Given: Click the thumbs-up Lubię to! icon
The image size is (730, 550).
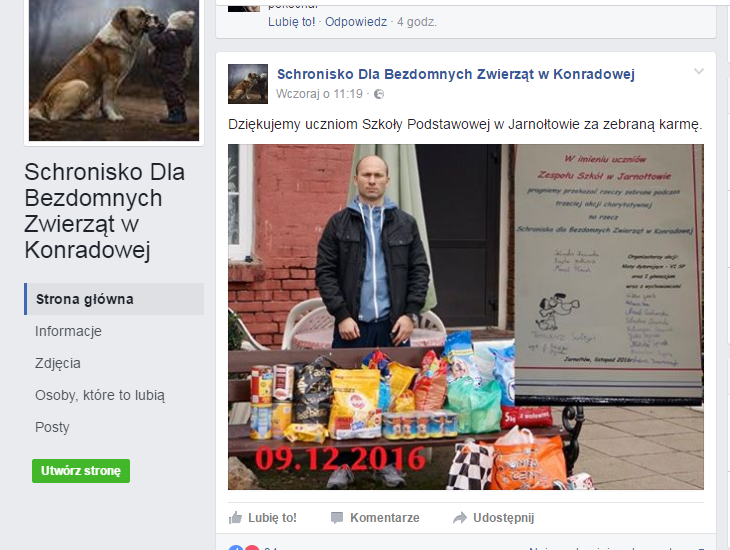Looking at the screenshot, I should [236, 518].
